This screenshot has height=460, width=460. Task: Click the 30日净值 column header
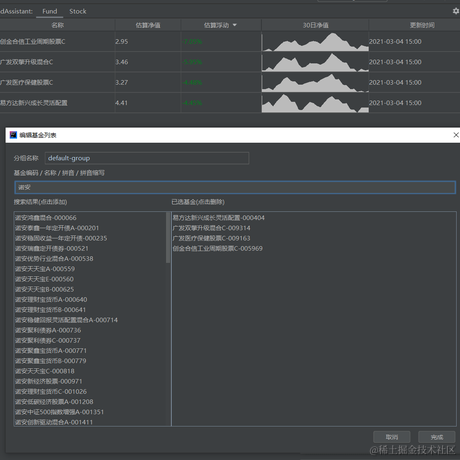point(315,25)
